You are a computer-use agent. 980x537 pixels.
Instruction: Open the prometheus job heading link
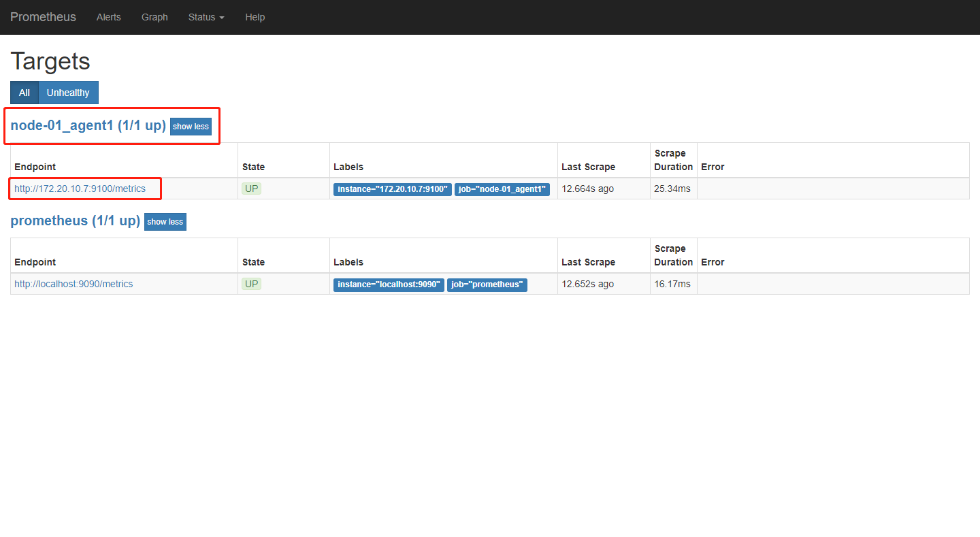coord(76,221)
